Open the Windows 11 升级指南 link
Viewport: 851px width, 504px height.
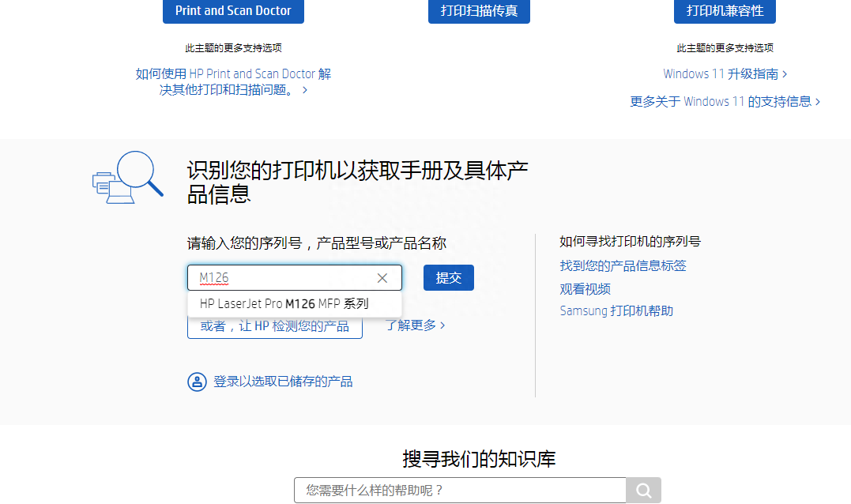[x=725, y=73]
